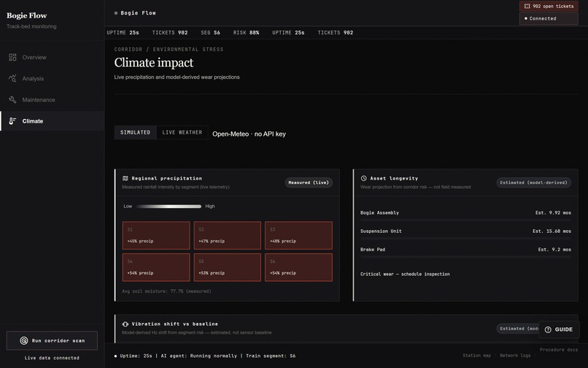This screenshot has width=588, height=368.
Task: Click the first UPTIME 25s ticker entry
Action: [123, 33]
